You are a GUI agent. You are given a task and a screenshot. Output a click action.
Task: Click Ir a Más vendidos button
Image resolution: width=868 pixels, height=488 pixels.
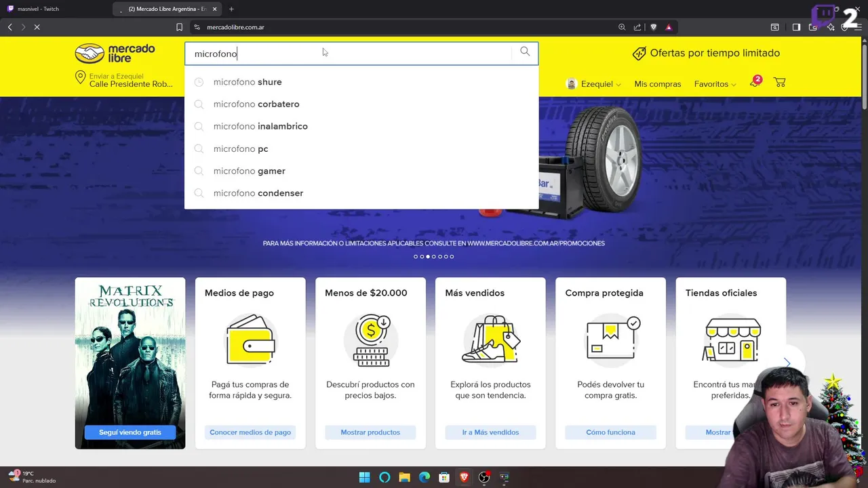490,432
